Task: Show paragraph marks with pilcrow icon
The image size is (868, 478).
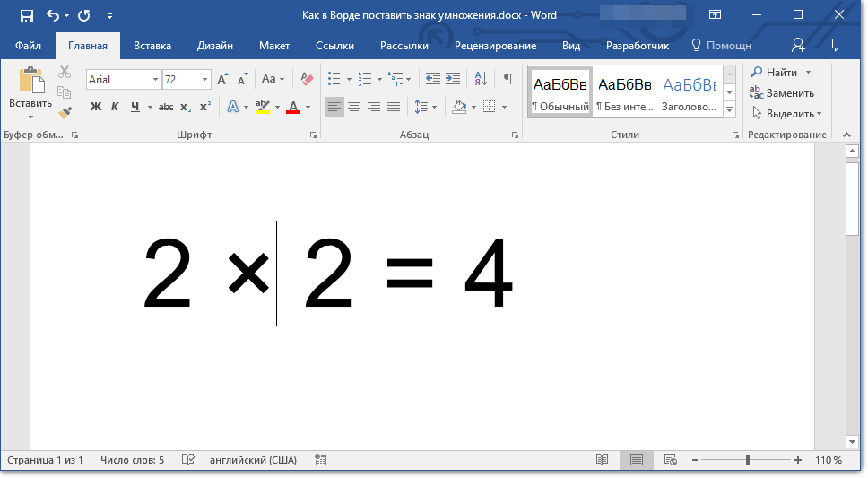Action: coord(508,79)
